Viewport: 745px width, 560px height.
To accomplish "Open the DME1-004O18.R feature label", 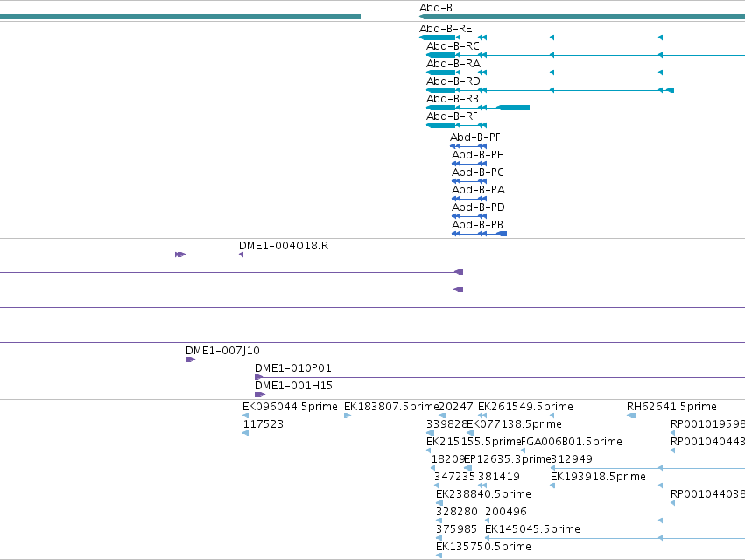I will 284,246.
